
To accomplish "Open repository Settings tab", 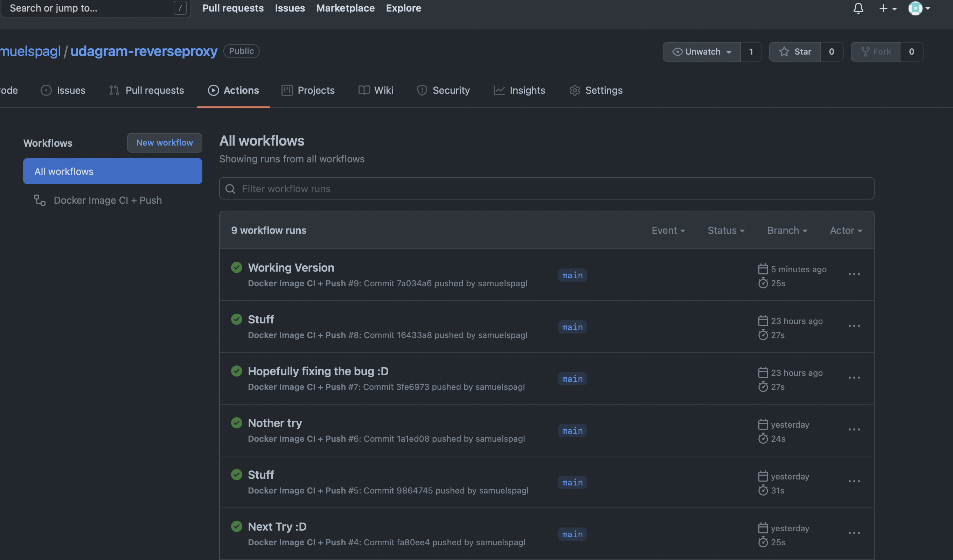I will [596, 90].
